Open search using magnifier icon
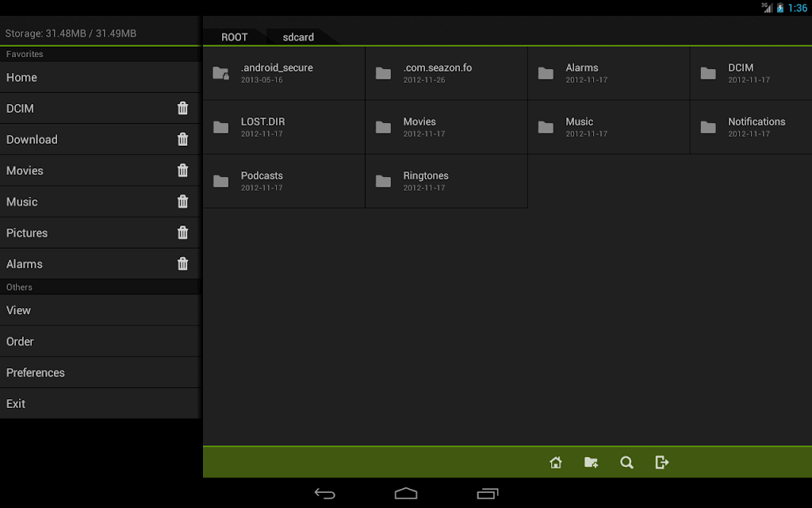 coord(626,462)
